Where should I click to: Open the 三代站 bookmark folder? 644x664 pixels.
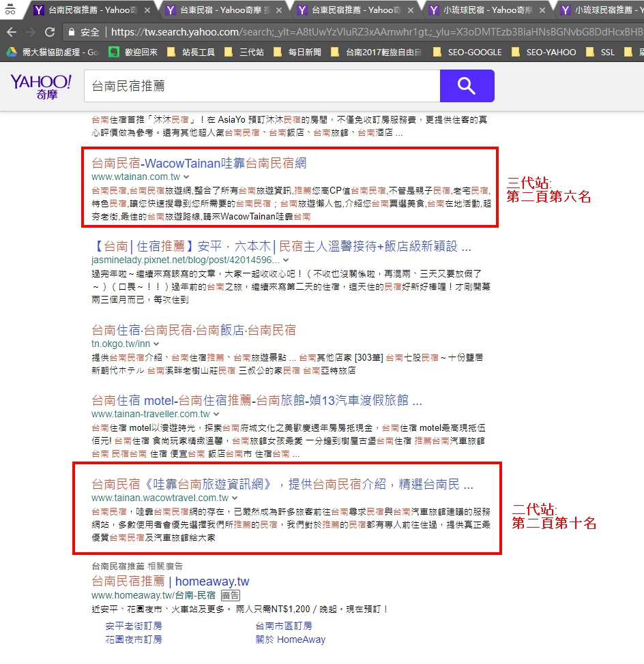(244, 52)
